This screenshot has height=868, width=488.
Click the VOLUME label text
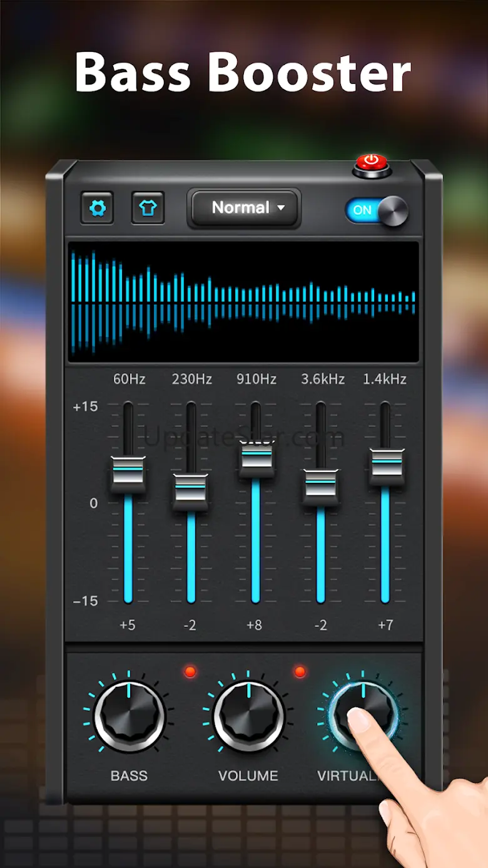pos(248,776)
